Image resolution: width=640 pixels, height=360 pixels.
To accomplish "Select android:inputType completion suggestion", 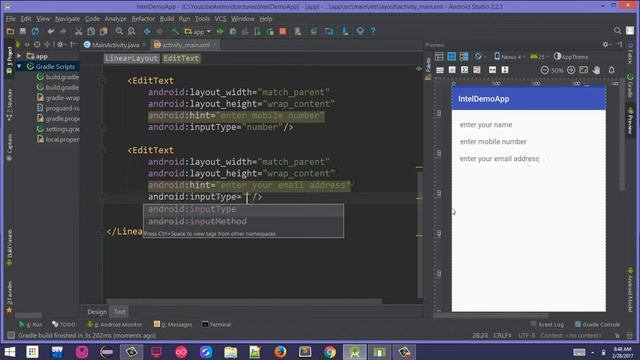I will pyautogui.click(x=243, y=209).
